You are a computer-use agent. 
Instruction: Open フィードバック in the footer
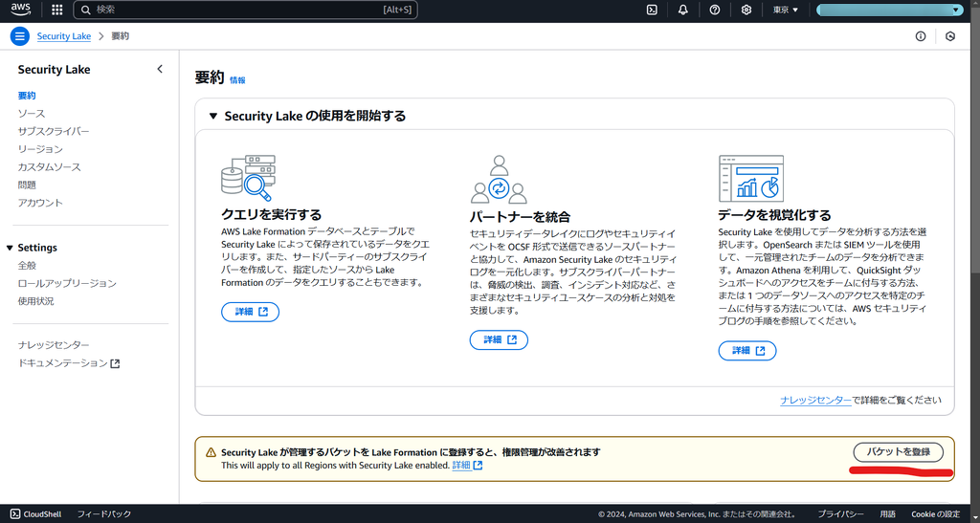click(104, 514)
